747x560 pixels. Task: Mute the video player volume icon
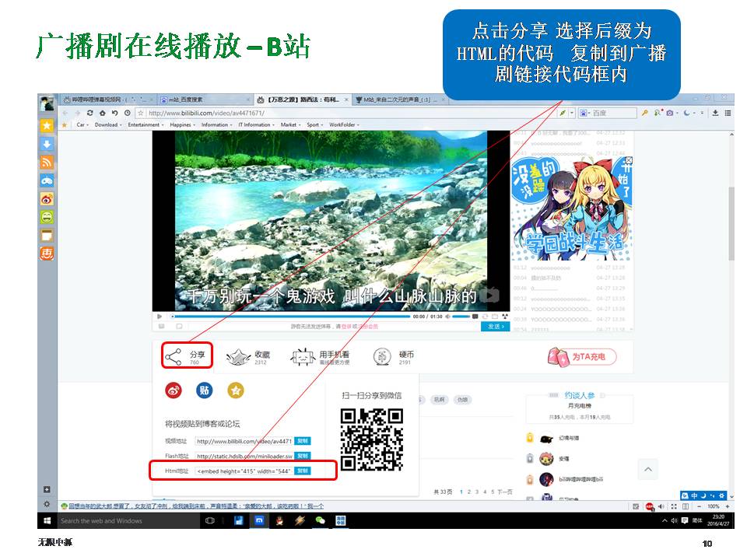click(x=448, y=317)
